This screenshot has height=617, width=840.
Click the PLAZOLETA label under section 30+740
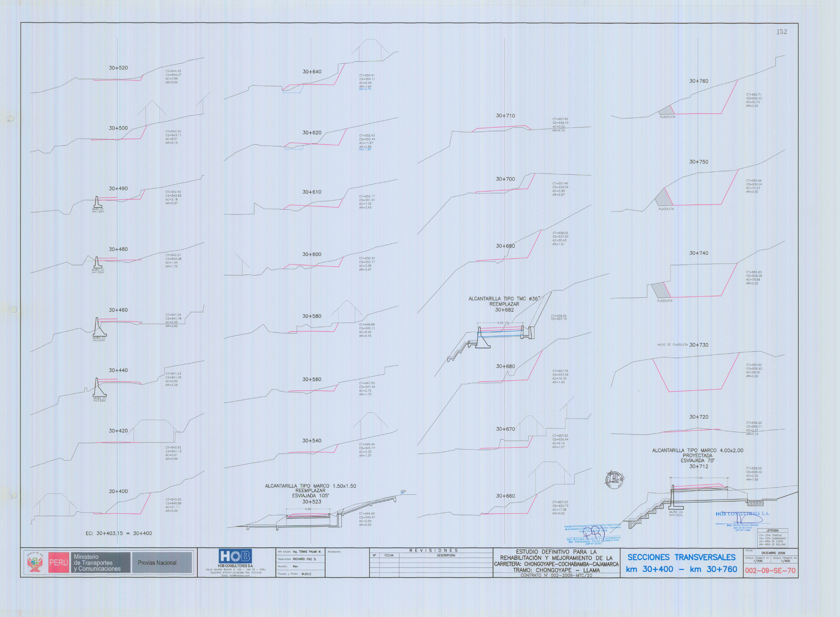665,301
